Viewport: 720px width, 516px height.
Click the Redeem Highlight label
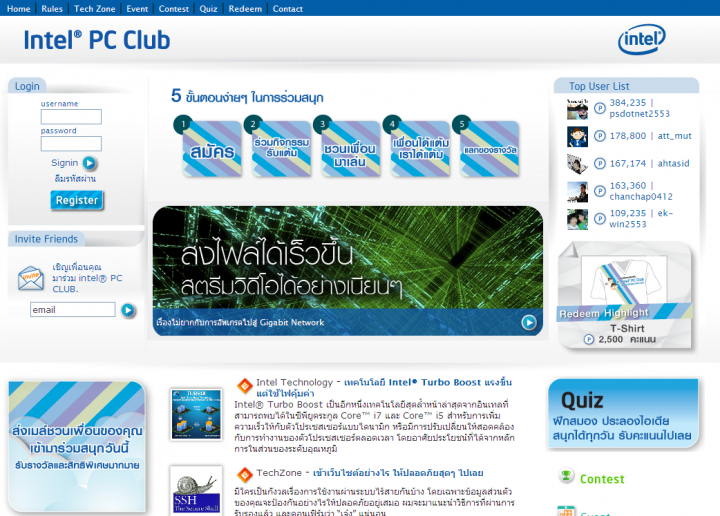tap(603, 314)
